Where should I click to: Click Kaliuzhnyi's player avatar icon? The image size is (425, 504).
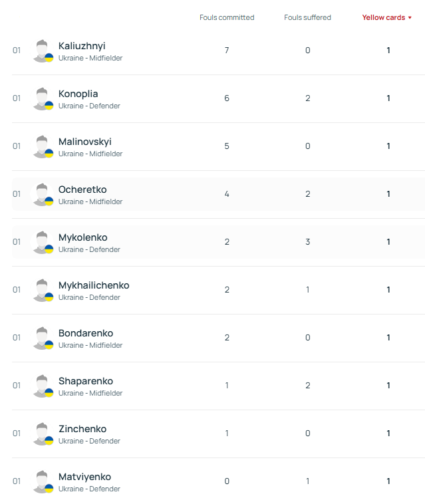coord(43,51)
